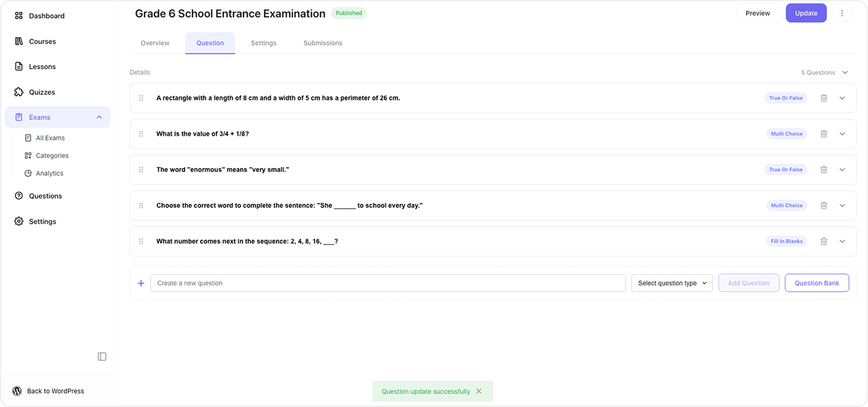Focus the Create a new question field
This screenshot has height=407, width=868.
388,283
